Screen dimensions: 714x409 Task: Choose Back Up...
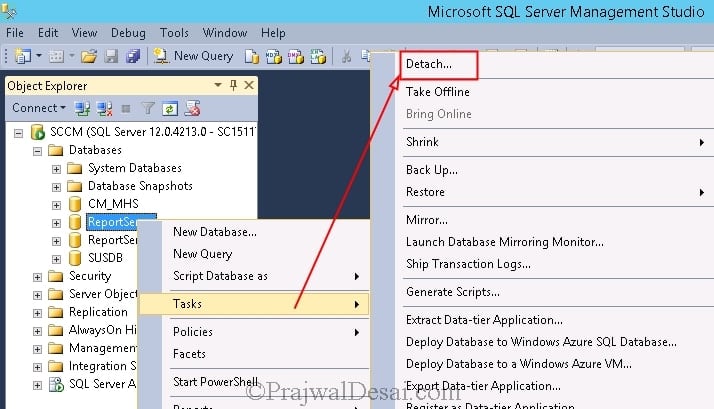coord(432,170)
